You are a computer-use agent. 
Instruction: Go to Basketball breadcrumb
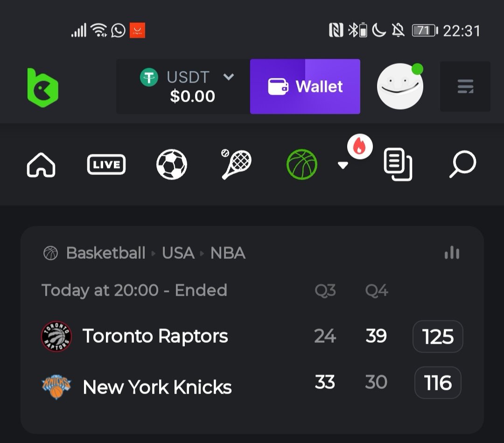(x=105, y=253)
